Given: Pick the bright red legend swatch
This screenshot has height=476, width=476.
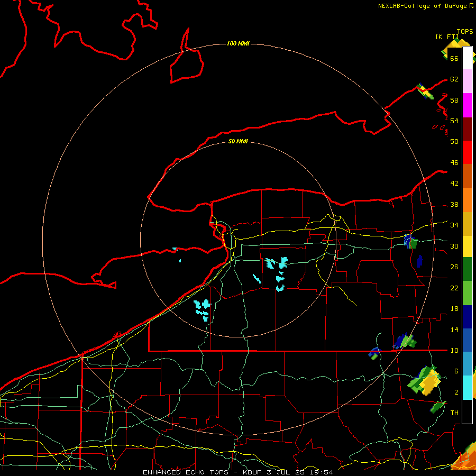Looking at the screenshot, I should [467, 152].
